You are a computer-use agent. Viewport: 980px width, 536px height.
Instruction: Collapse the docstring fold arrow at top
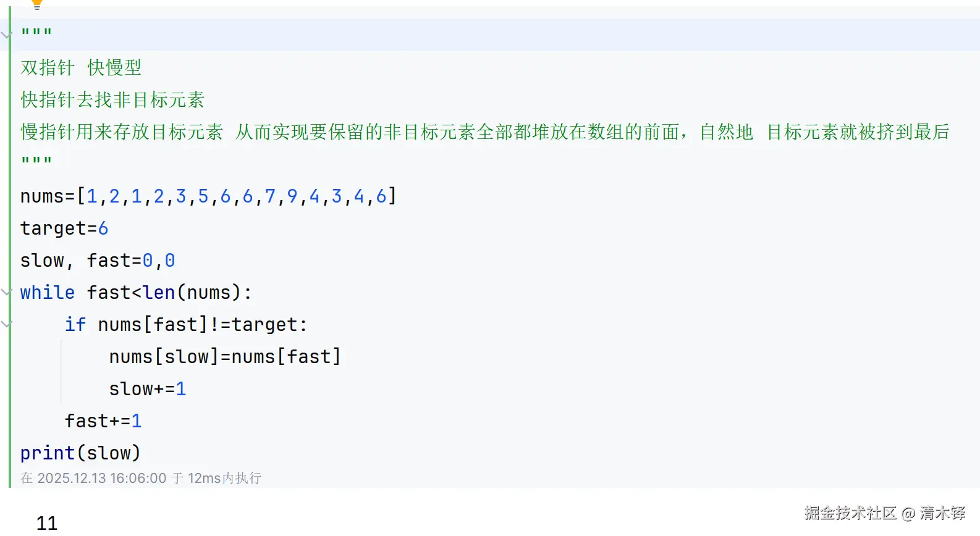click(6, 35)
